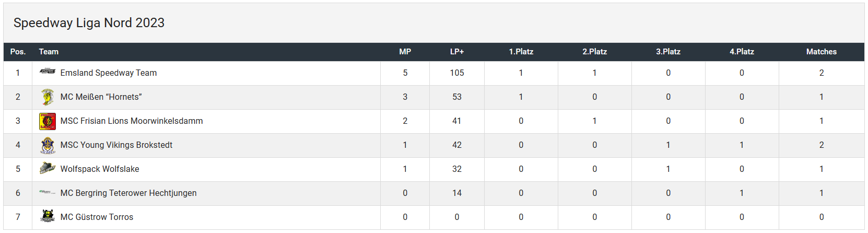
Task: Visit Wolfspack Wolfslake team link
Action: [x=100, y=169]
